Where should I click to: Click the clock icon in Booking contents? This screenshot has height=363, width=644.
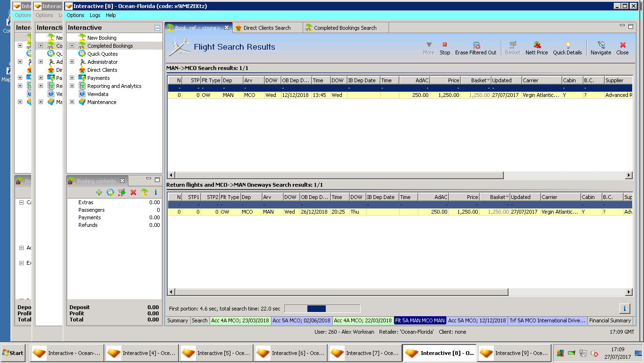point(110,192)
